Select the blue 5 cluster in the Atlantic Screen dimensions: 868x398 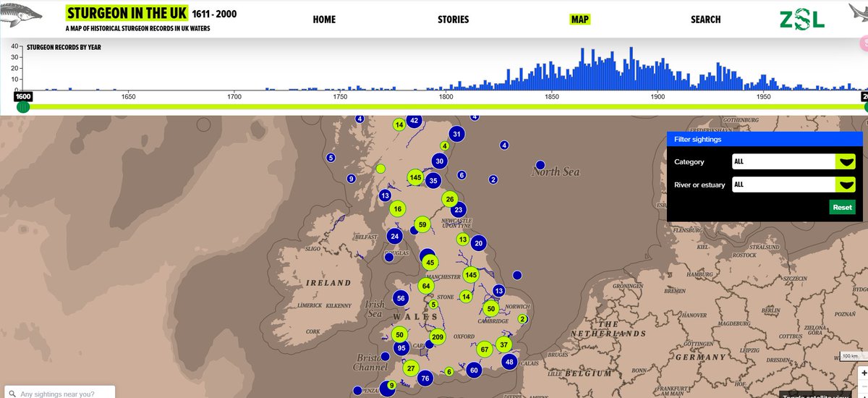pos(331,157)
